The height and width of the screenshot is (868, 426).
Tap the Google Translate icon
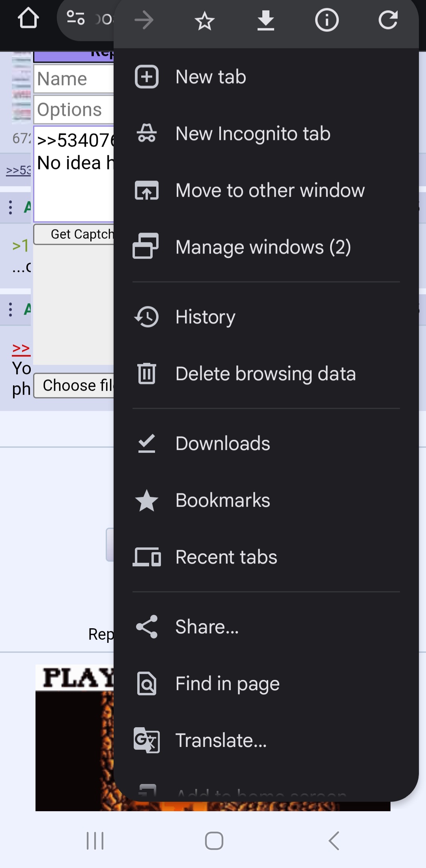point(147,740)
